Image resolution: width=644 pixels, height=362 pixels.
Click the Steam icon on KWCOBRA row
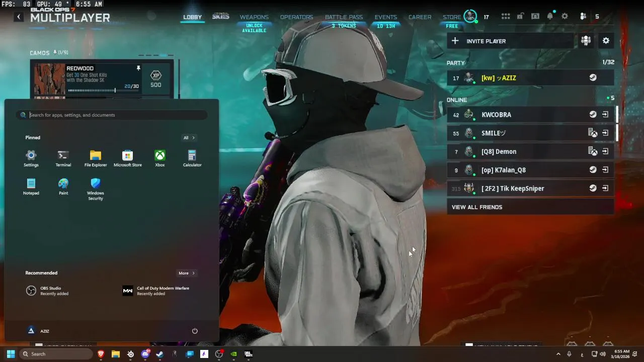(593, 115)
